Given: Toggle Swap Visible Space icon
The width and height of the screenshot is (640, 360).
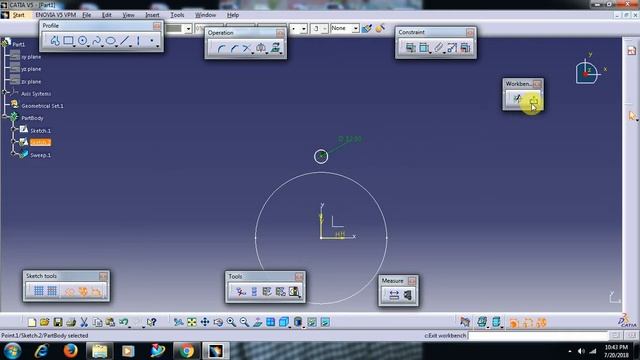Looking at the screenshot, I should tap(325, 322).
